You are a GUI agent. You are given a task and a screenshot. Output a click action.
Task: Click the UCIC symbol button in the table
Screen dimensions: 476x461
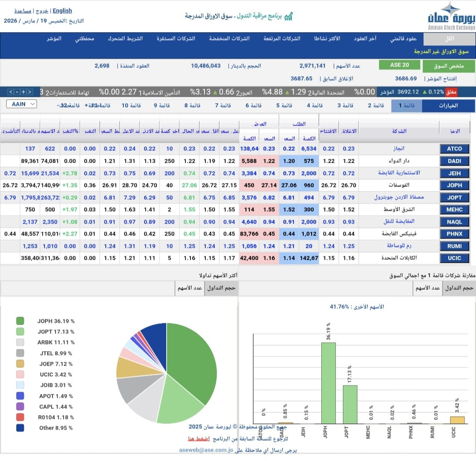pyautogui.click(x=454, y=258)
